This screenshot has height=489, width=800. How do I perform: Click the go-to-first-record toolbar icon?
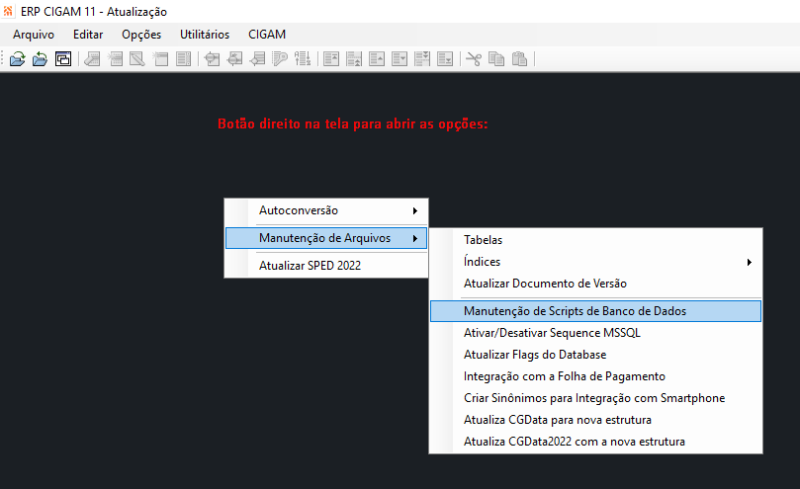(331, 59)
